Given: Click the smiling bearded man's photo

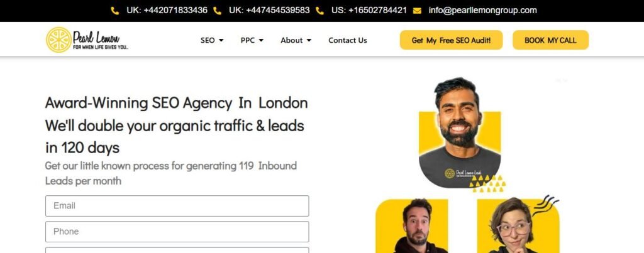Looking at the screenshot, I should (460, 132).
